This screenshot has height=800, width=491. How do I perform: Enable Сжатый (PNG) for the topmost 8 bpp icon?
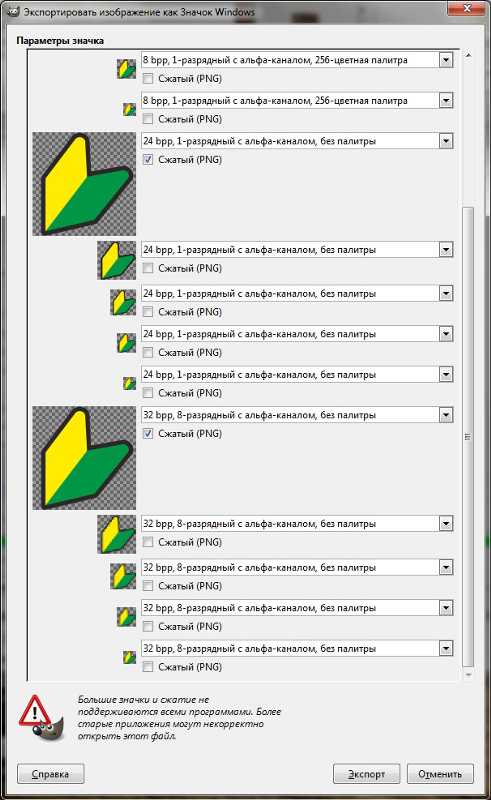pos(148,79)
